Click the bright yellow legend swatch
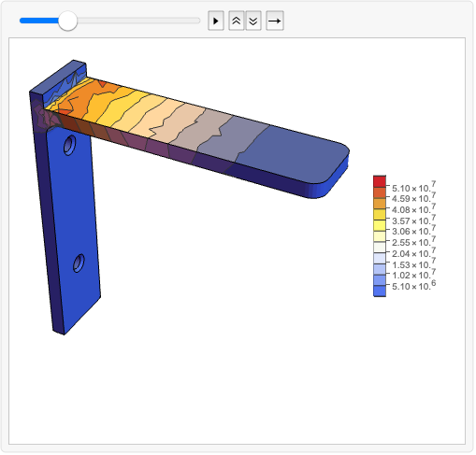 point(380,225)
